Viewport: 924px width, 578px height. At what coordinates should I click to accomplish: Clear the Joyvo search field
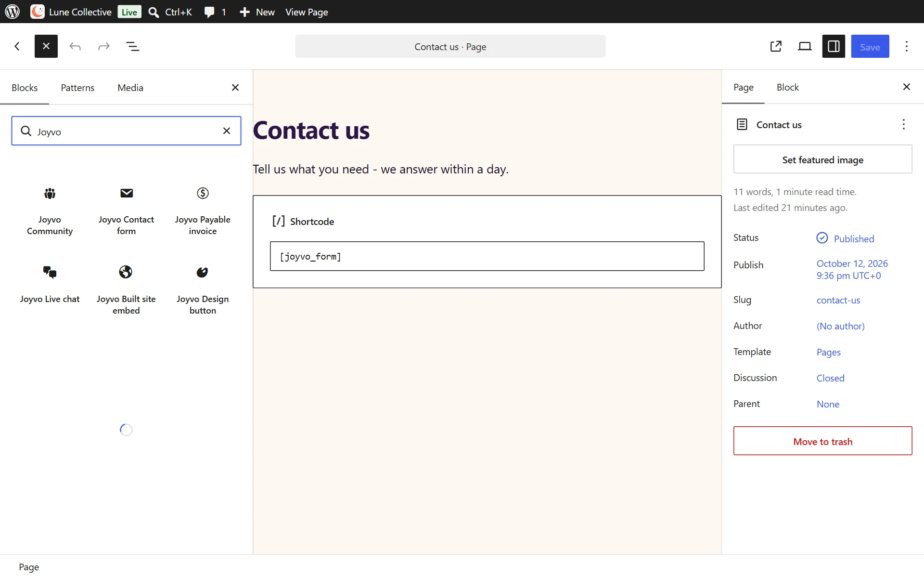coord(227,131)
